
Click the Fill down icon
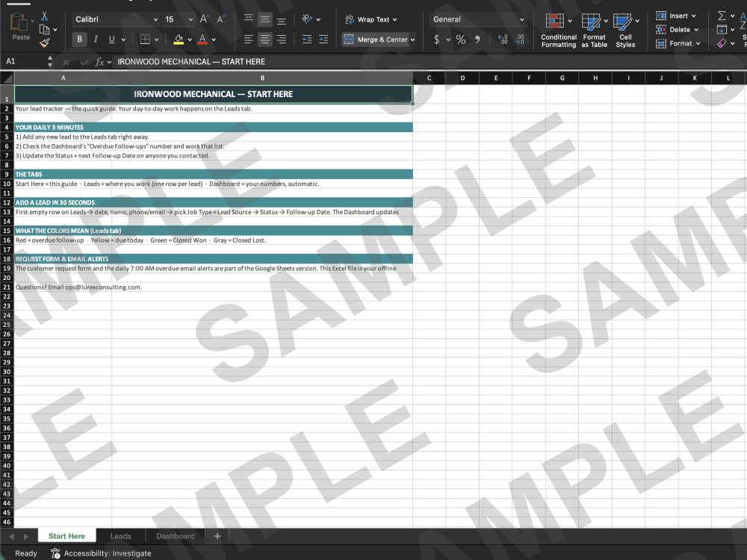[722, 30]
